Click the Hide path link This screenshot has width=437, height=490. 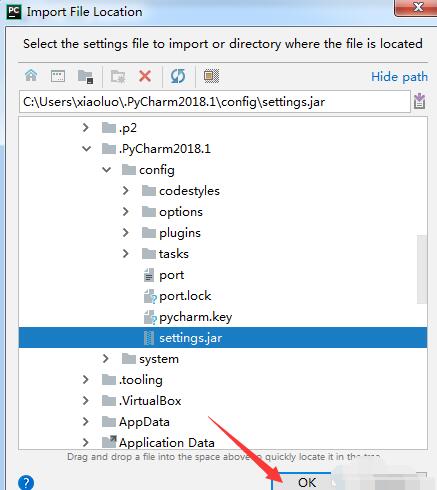[399, 77]
